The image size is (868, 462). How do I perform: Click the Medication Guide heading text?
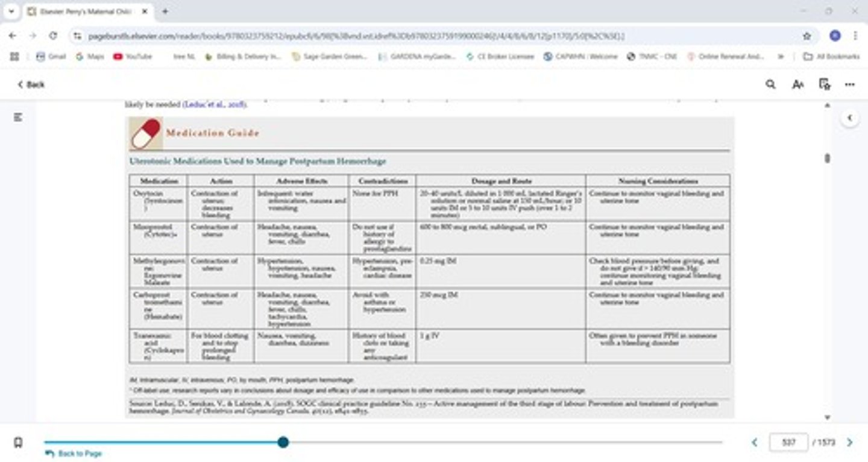[213, 133]
